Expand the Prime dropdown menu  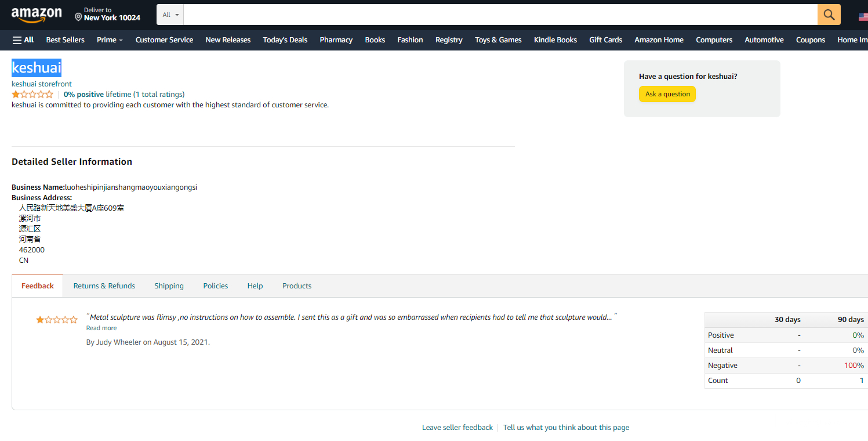click(110, 40)
